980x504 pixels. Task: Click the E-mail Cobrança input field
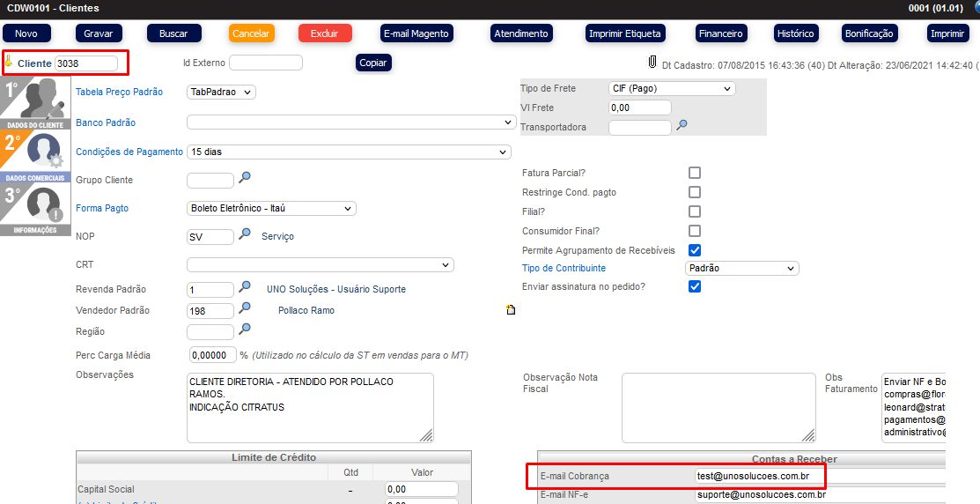tap(759, 477)
